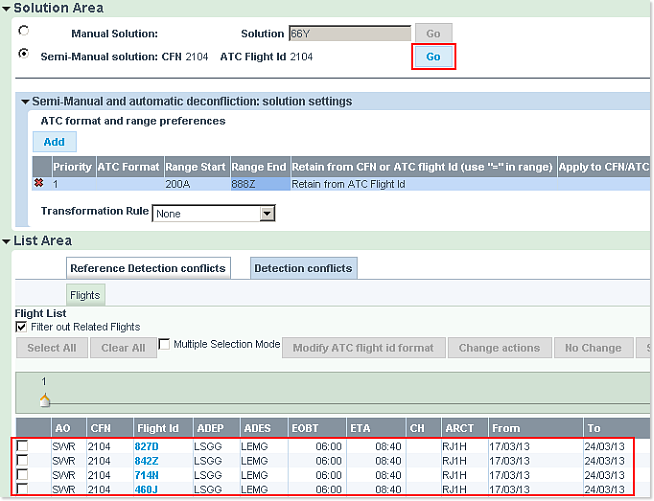The height and width of the screenshot is (501, 654).
Task: Click the manual Solution input field
Action: [349, 33]
